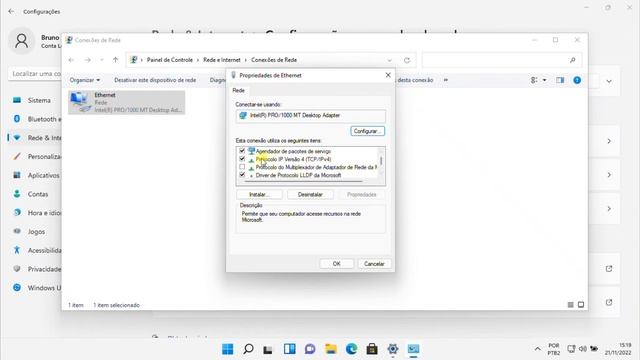Go forward in Conexões de Rede window
Screen dimensions: 640x360
point(87,60)
